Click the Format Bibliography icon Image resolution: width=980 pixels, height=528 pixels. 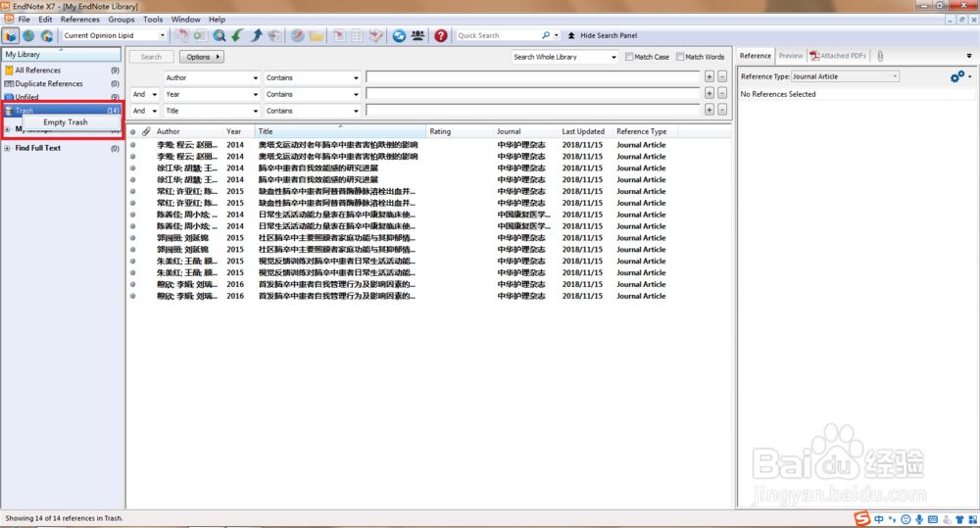click(x=357, y=35)
